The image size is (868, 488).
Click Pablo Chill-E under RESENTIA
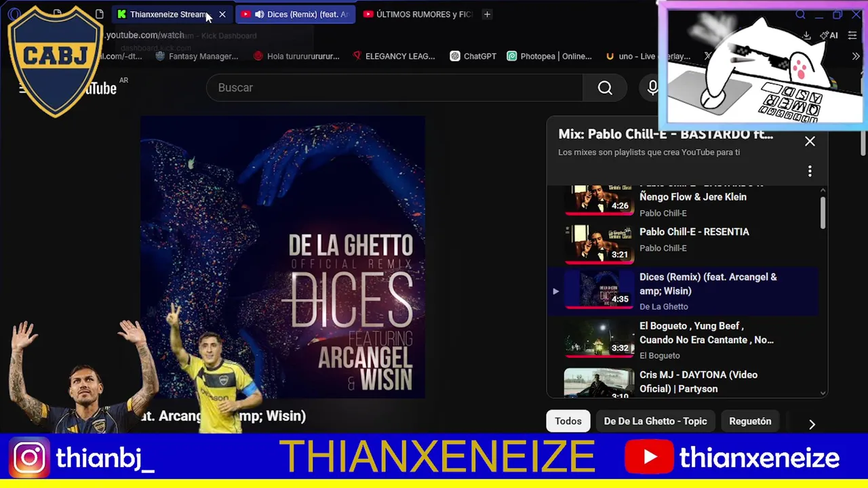coord(663,248)
